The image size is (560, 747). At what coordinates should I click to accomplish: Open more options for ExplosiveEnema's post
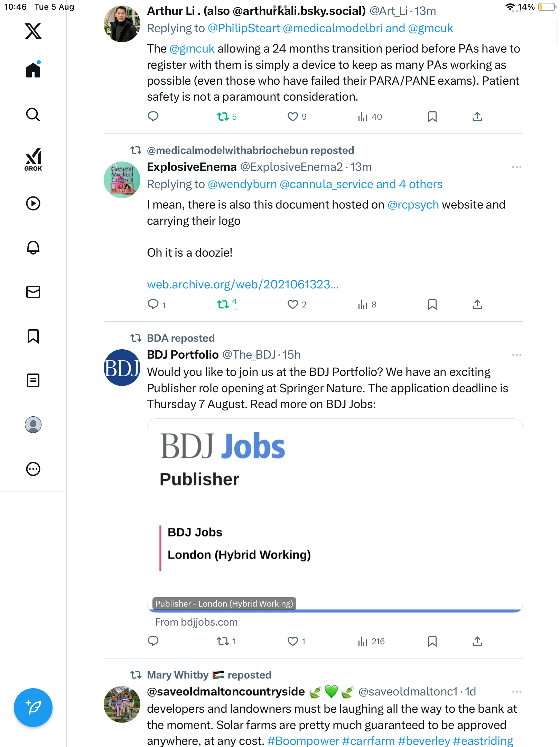point(516,167)
